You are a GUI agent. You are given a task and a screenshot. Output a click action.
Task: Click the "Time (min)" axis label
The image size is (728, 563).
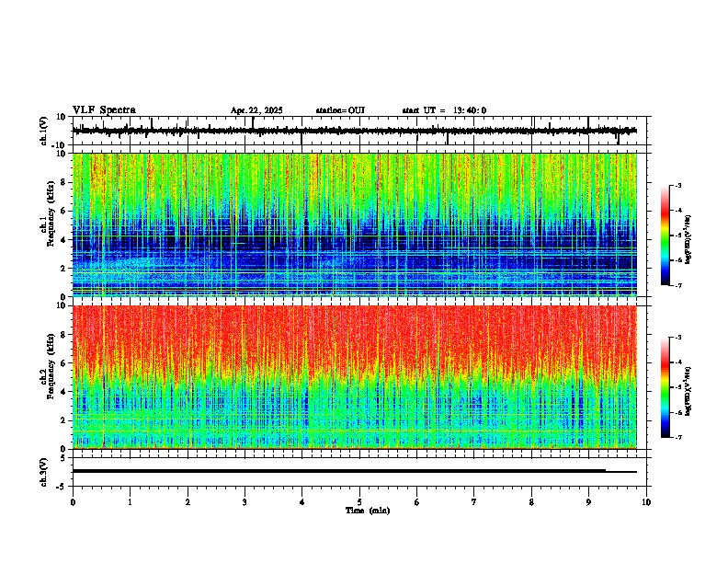click(368, 511)
